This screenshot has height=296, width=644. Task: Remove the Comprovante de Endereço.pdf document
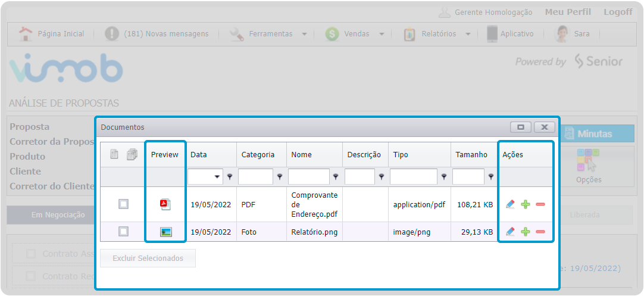(x=540, y=204)
